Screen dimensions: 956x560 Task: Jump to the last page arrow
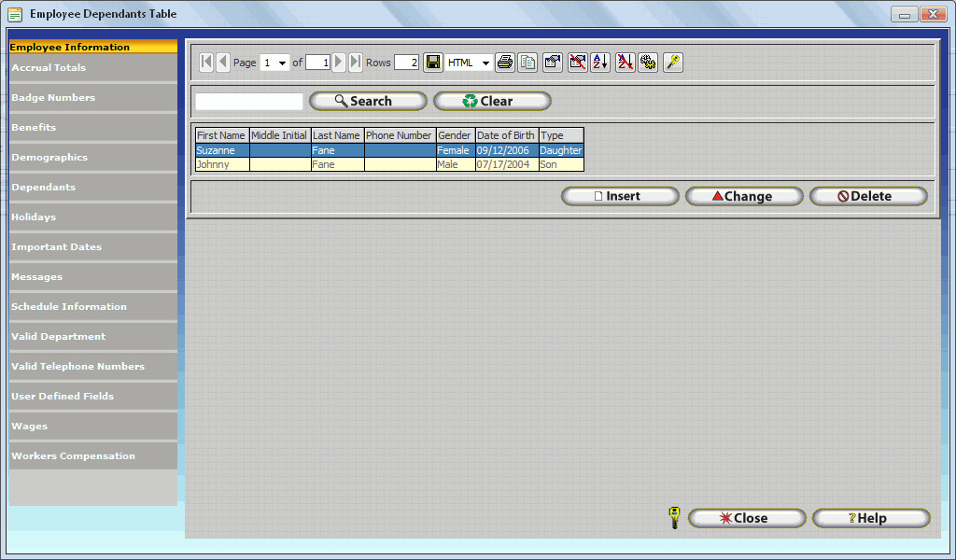click(356, 63)
